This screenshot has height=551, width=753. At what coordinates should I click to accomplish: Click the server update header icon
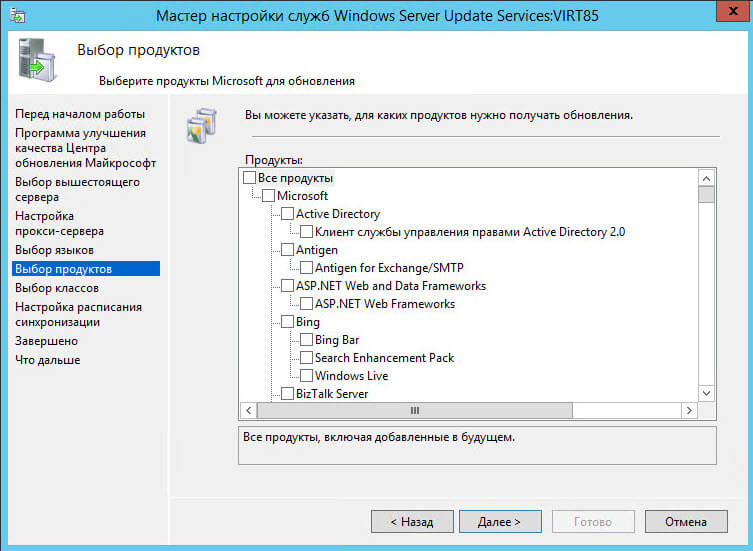(37, 60)
